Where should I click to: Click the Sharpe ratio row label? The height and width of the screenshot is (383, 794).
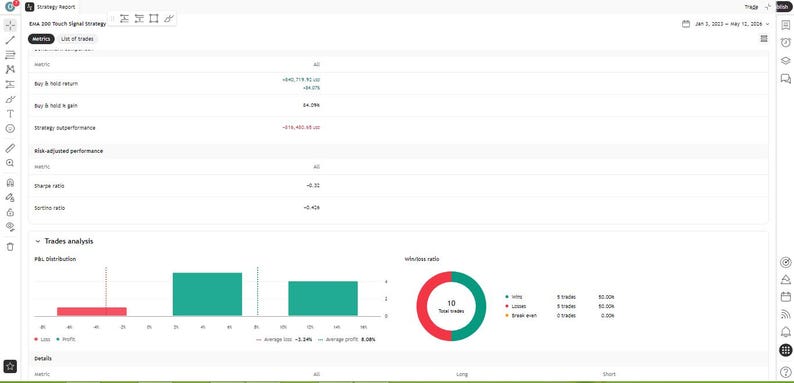[49, 186]
